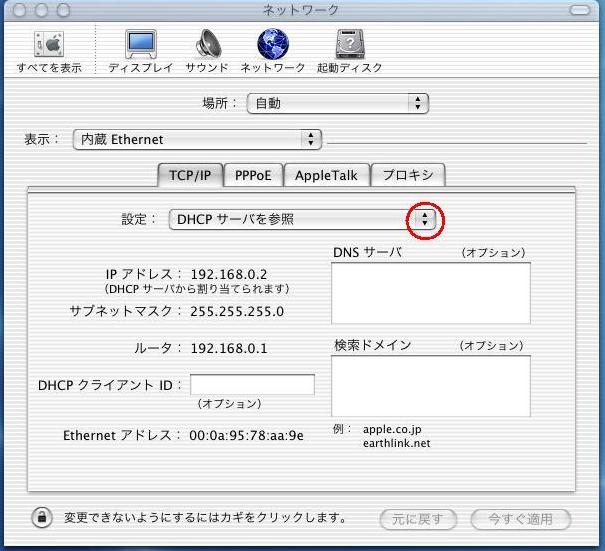
Task: Open the すべてを表示 (Show All) icon
Action: tap(49, 51)
